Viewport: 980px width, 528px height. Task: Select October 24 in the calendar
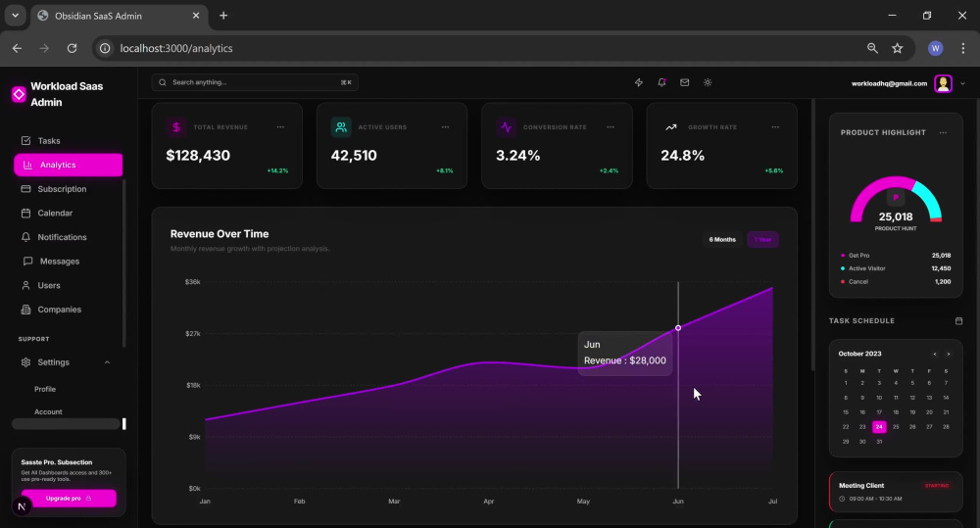879,427
